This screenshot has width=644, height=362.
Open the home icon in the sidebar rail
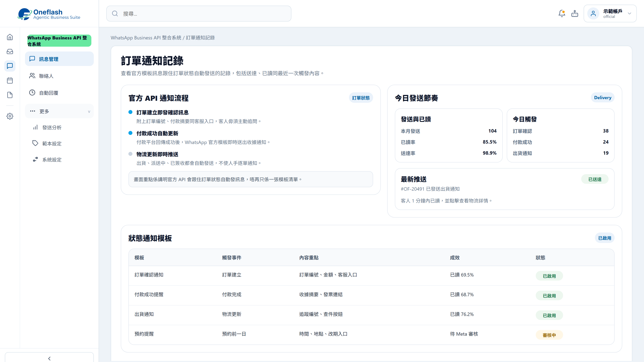pyautogui.click(x=10, y=37)
